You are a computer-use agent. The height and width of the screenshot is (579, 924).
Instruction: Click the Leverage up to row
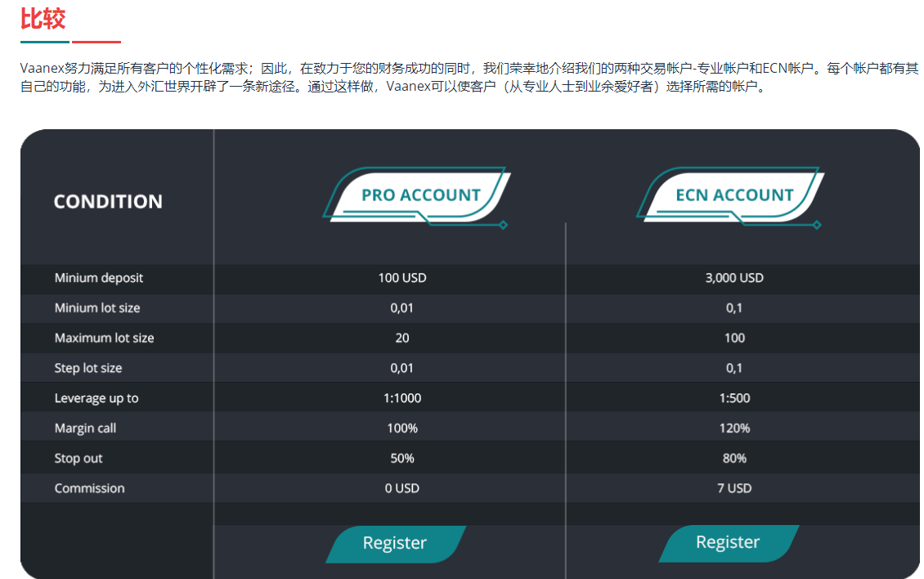point(96,397)
